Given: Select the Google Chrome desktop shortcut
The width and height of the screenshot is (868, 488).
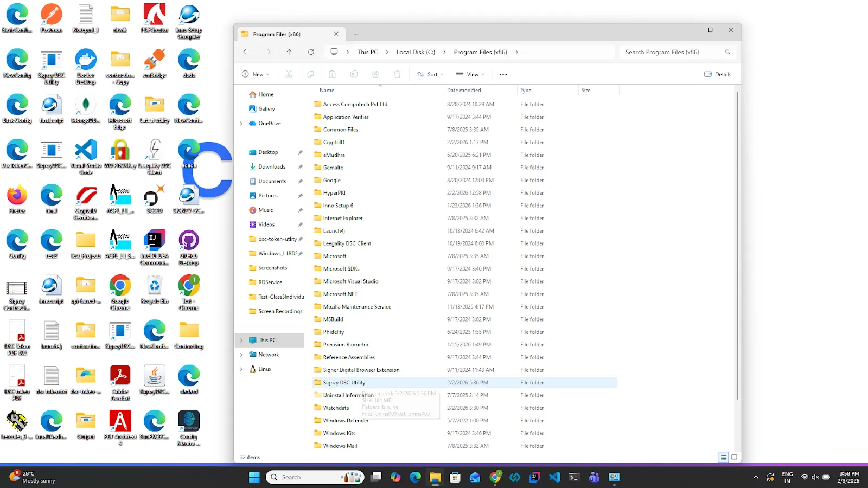Looking at the screenshot, I should point(120,293).
